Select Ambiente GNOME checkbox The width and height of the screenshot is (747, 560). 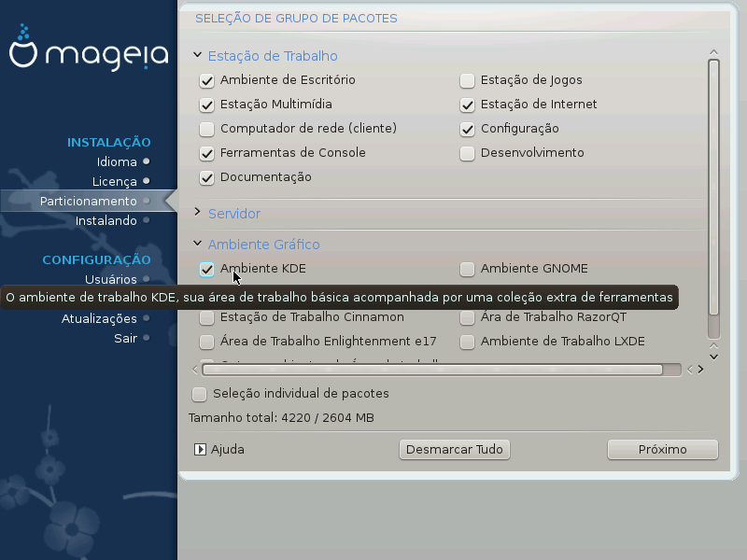[x=468, y=269]
